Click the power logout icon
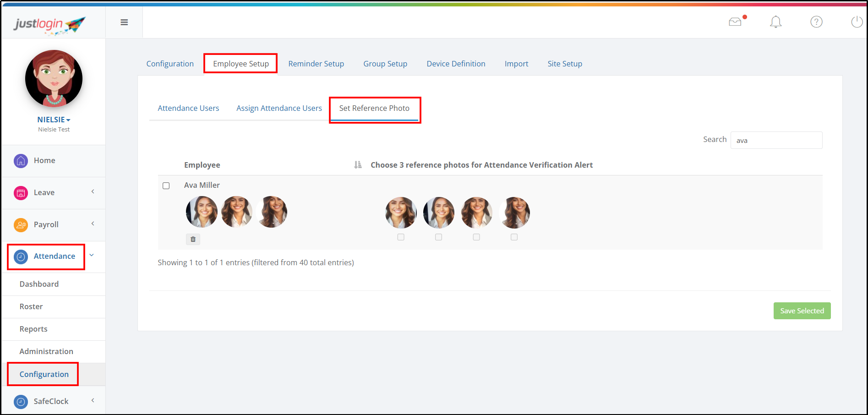 (x=857, y=22)
